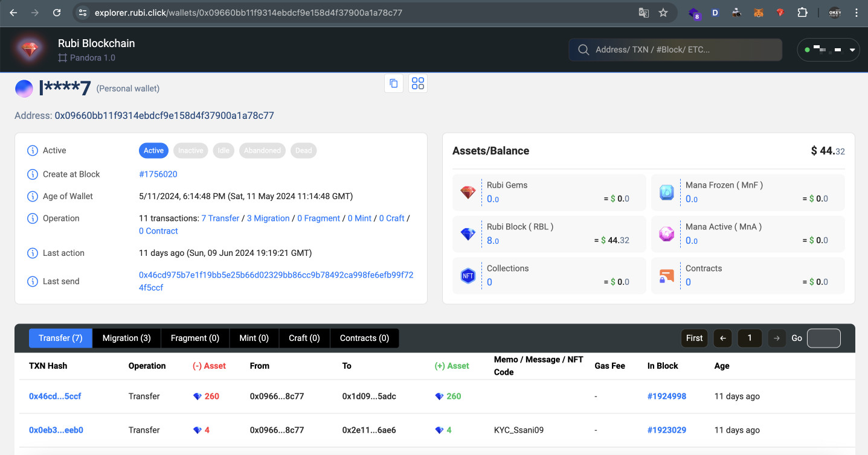Go to next page with right arrow

[777, 338]
